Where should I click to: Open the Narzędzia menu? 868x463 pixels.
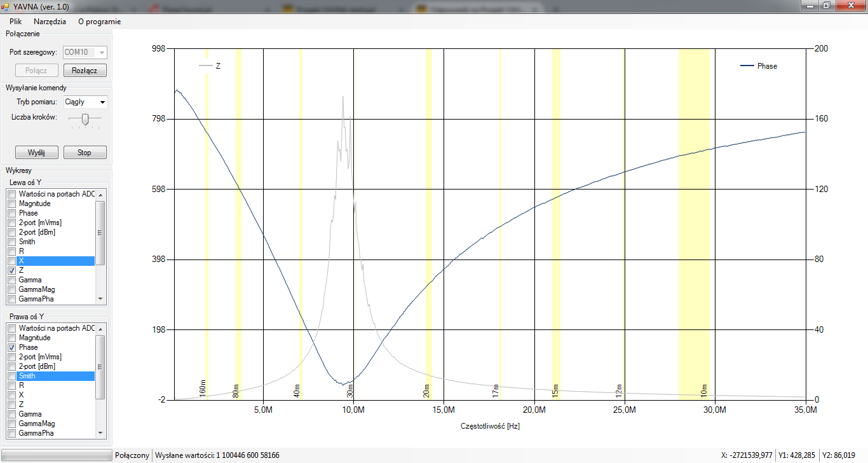coord(50,22)
